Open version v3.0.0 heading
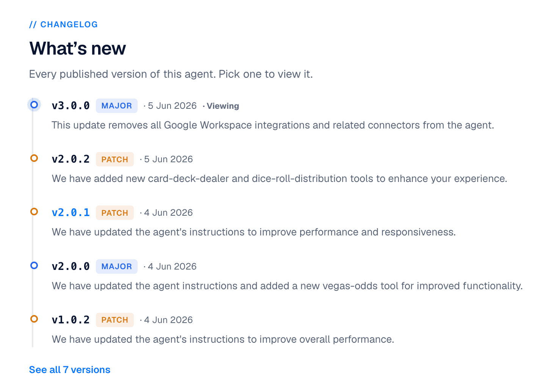This screenshot has height=392, width=545. point(70,106)
